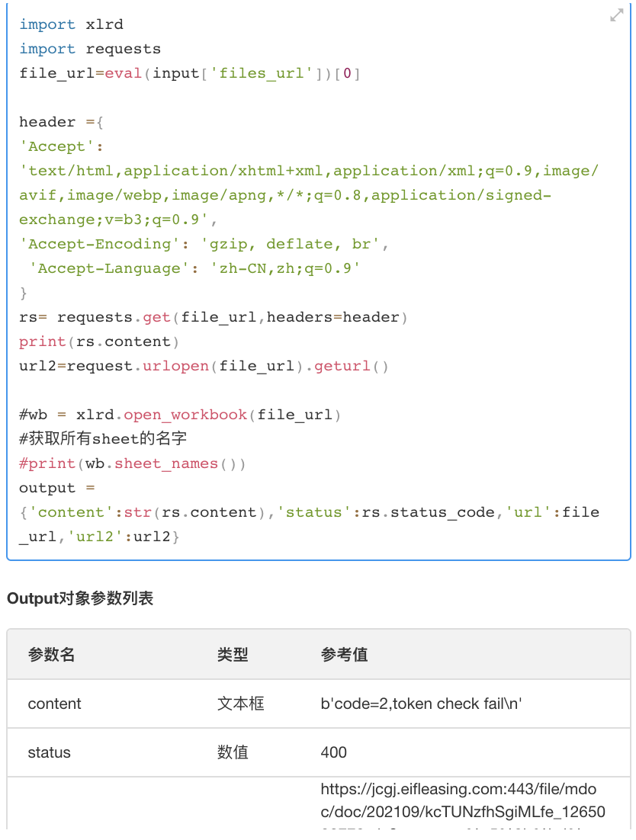Click the 'status' parameter name cell
The height and width of the screenshot is (840, 636).
[49, 752]
